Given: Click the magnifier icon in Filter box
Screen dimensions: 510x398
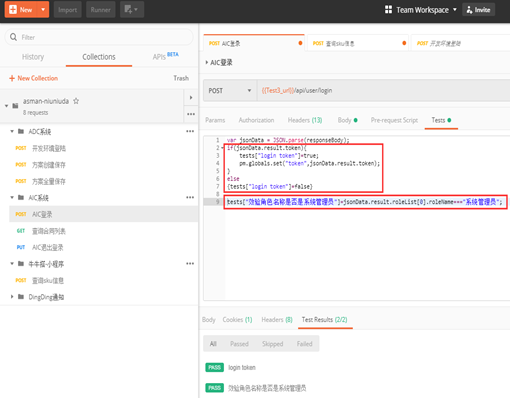Looking at the screenshot, I should (x=13, y=37).
